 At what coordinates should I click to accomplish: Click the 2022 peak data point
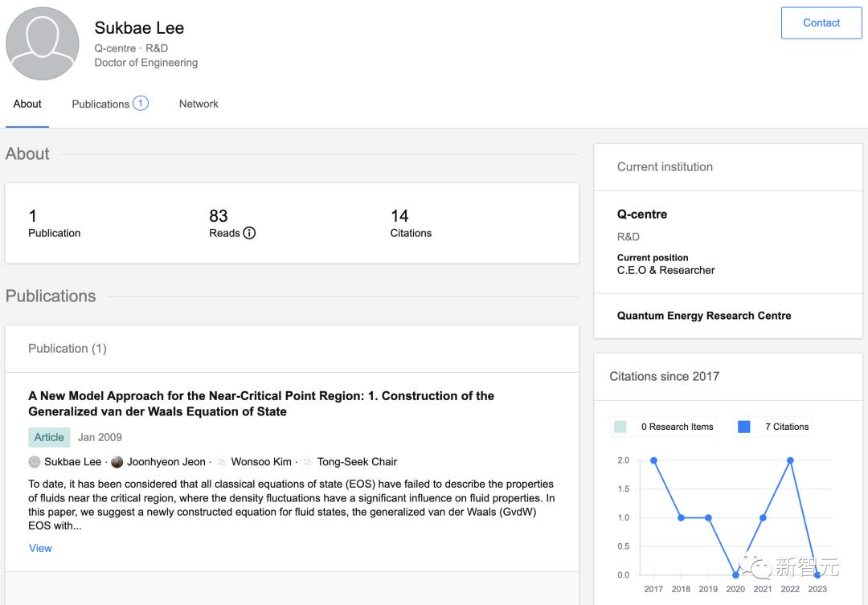coord(790,460)
